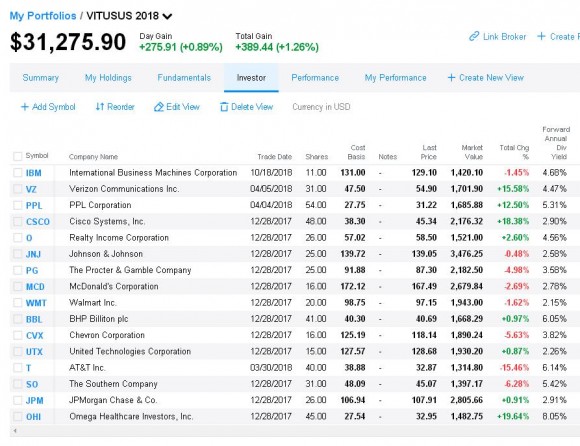Check the AT&T (T) row checkbox
Image resolution: width=580 pixels, height=446 pixels.
pos(17,368)
